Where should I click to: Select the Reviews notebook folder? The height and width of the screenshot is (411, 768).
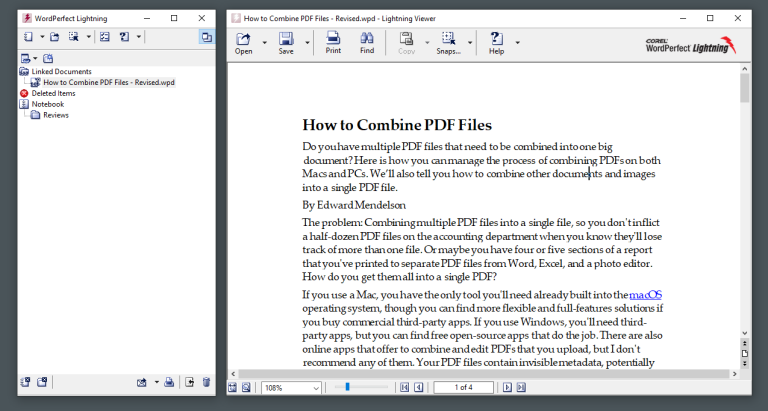[55, 115]
